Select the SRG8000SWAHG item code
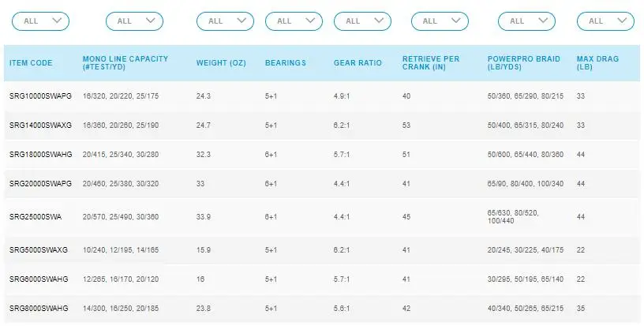This screenshot has height=326, width=644. click(39, 309)
